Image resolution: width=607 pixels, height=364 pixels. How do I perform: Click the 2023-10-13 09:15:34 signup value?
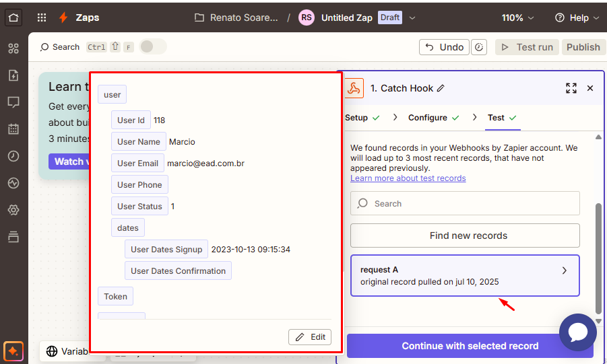coord(251,250)
